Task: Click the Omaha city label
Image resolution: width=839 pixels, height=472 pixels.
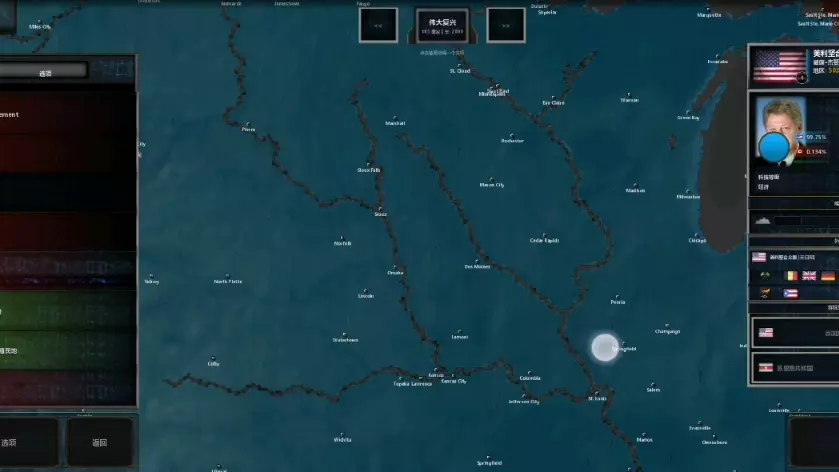Action: [395, 273]
